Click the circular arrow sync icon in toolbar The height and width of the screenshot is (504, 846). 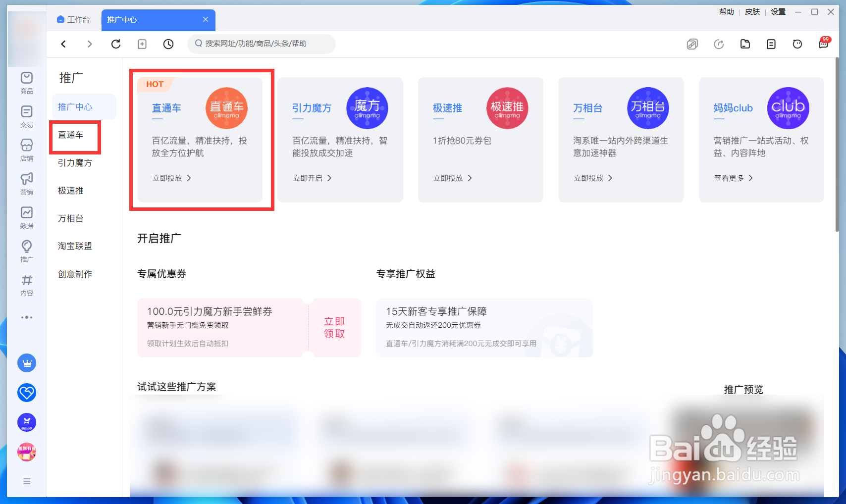[719, 44]
